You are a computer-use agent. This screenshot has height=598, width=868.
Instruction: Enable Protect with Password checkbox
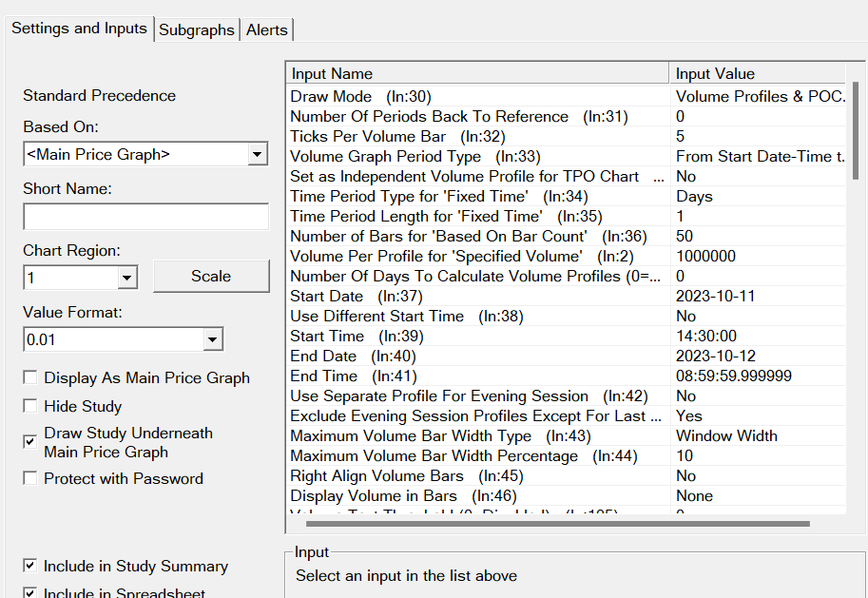pyautogui.click(x=31, y=479)
